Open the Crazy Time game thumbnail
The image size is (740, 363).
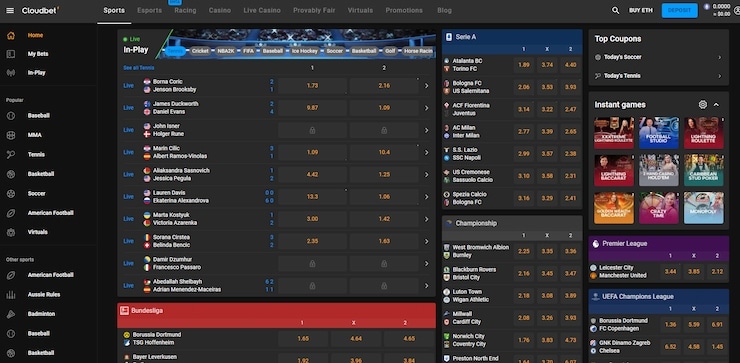[659, 208]
